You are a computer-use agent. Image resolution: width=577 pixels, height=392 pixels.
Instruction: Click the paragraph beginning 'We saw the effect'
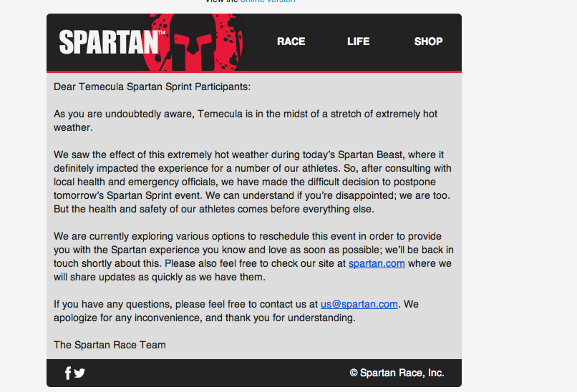(252, 182)
